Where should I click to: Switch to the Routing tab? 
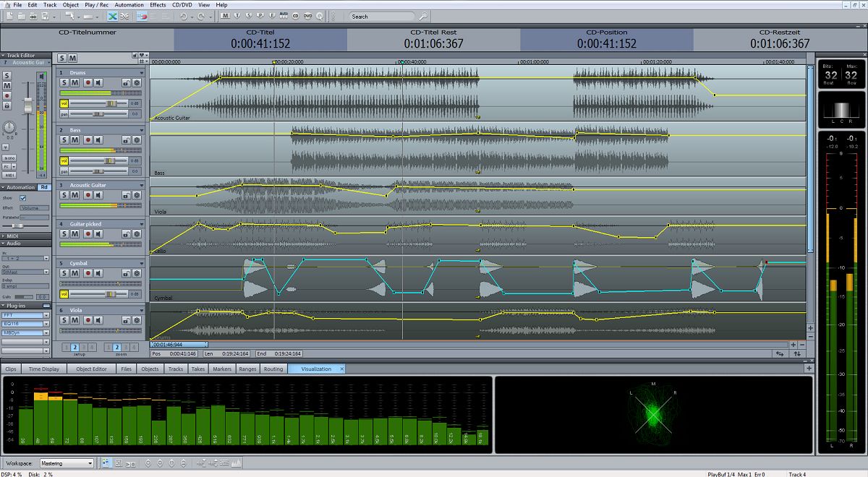pyautogui.click(x=273, y=369)
